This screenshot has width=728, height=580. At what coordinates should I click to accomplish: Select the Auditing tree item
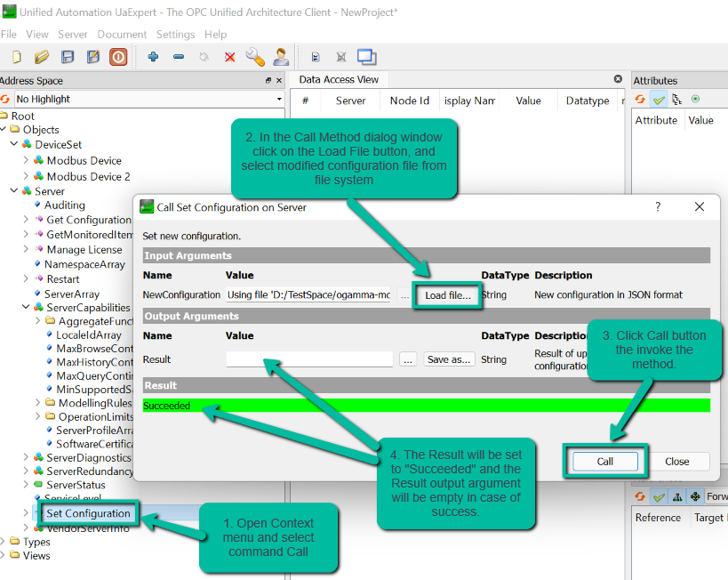(x=65, y=205)
